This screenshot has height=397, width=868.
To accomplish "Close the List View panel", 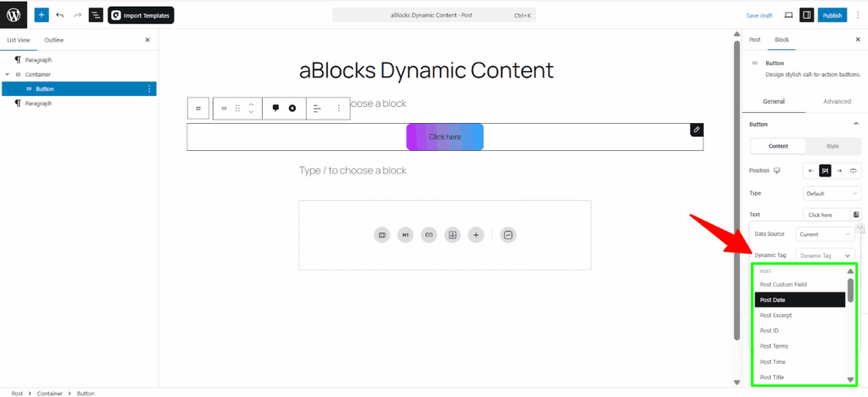I will tap(147, 40).
